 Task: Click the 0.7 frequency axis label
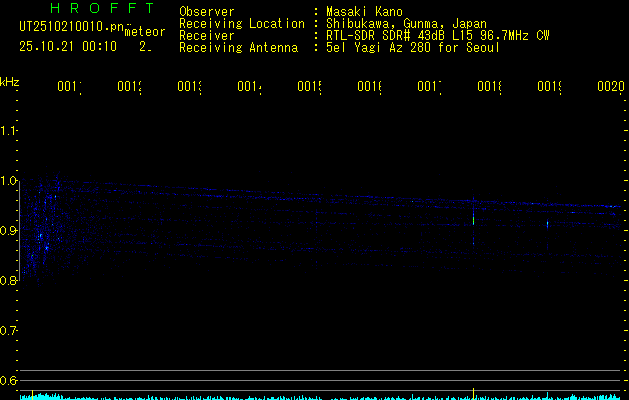(9, 330)
